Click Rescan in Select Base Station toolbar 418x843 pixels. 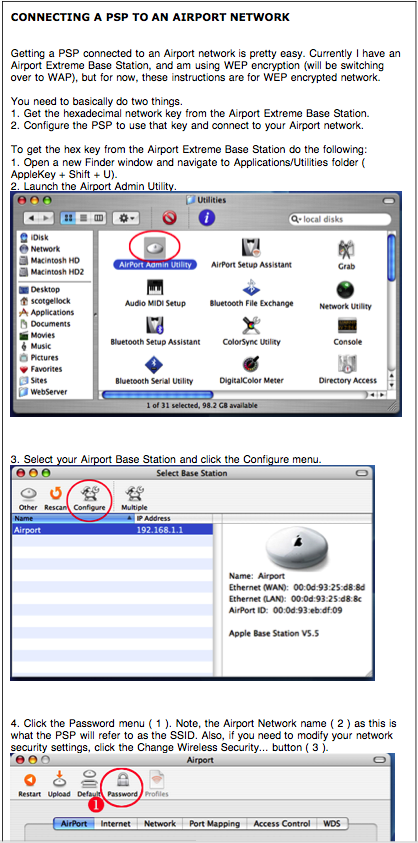pyautogui.click(x=55, y=498)
